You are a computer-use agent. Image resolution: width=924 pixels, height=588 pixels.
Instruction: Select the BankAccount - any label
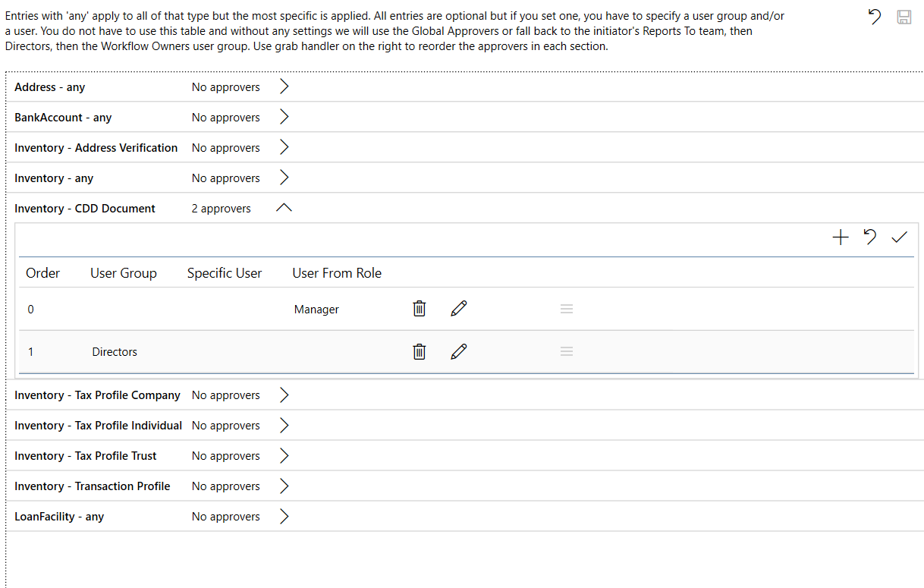[63, 118]
